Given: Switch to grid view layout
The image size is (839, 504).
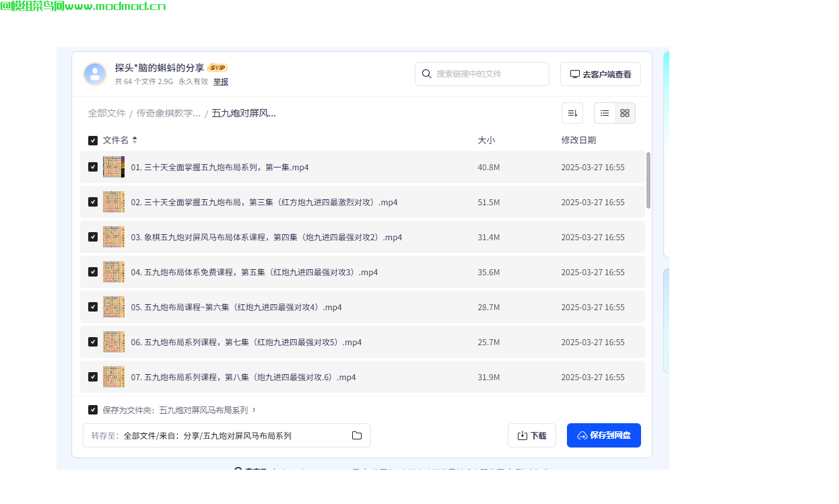Looking at the screenshot, I should [624, 113].
